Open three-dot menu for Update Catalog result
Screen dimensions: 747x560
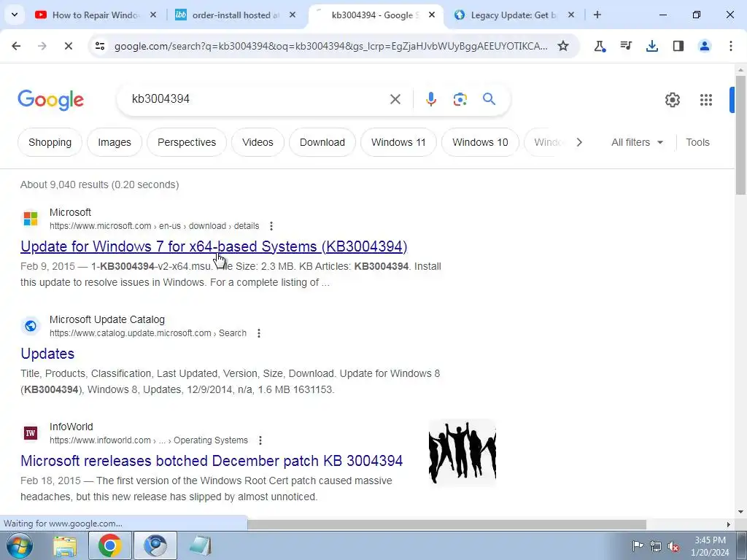pos(259,332)
